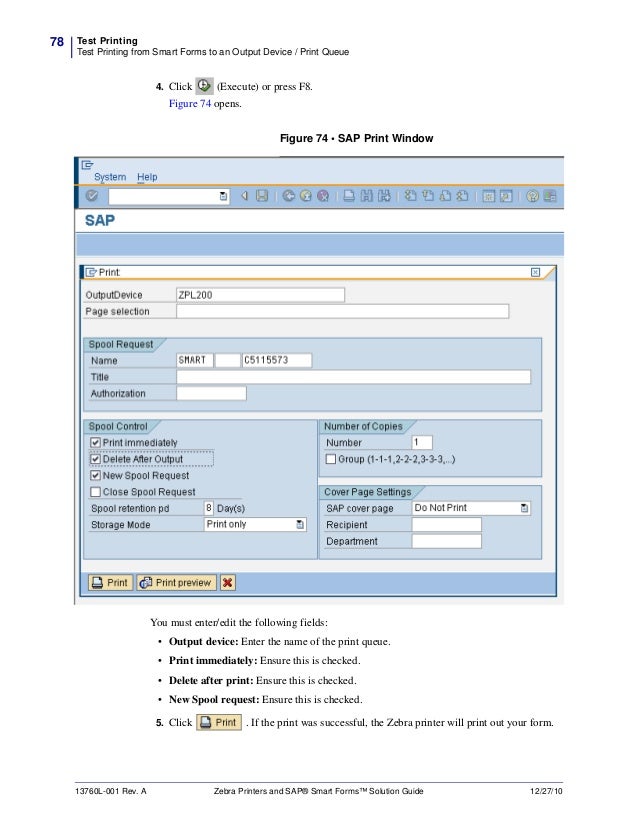The image size is (638, 826).
Task: Open the SAP cover page dropdown
Action: coord(524,508)
